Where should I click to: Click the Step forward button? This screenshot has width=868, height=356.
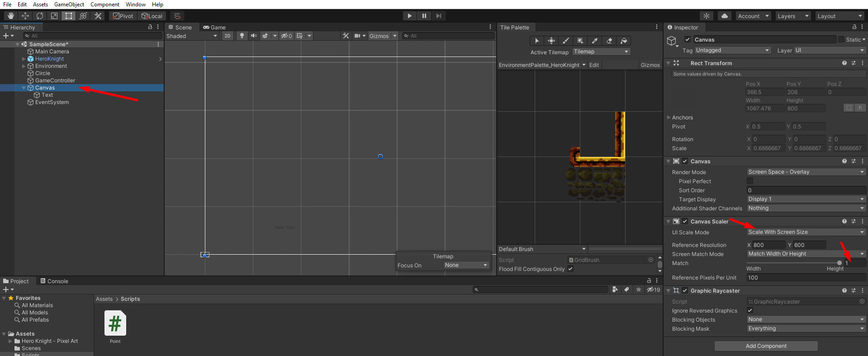pos(439,16)
